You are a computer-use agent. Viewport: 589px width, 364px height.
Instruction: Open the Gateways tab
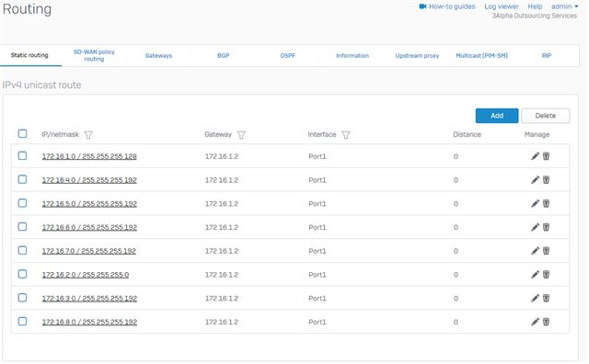(x=158, y=55)
